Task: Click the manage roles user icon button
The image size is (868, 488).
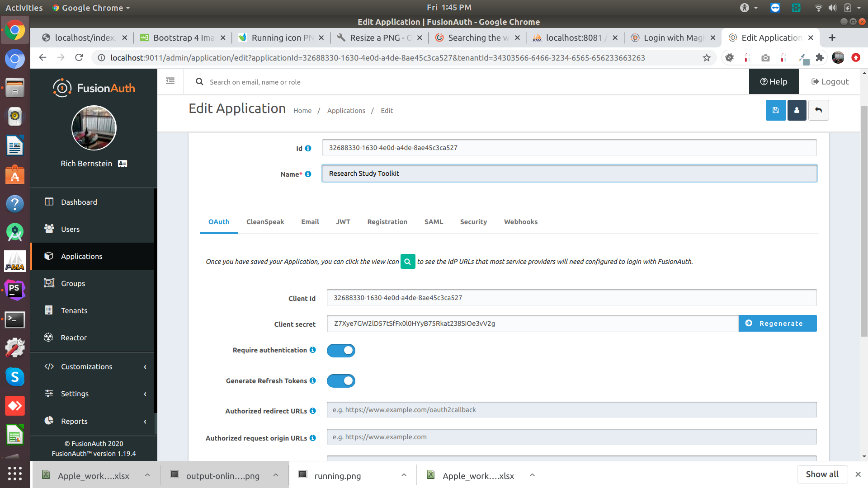Action: coord(797,110)
